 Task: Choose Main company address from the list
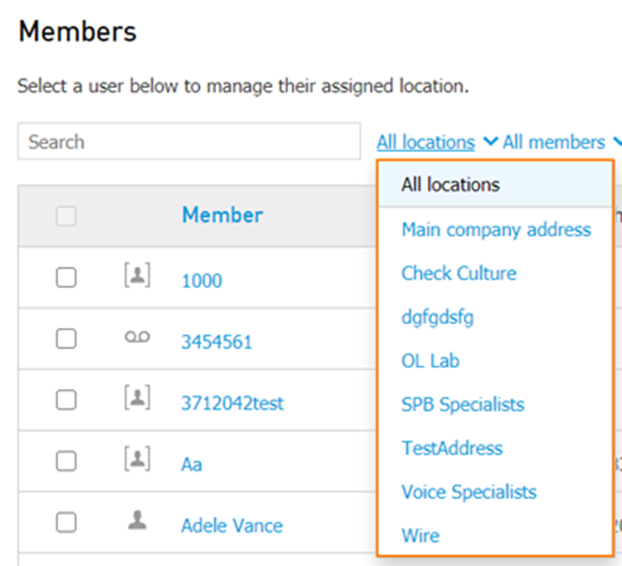496,230
